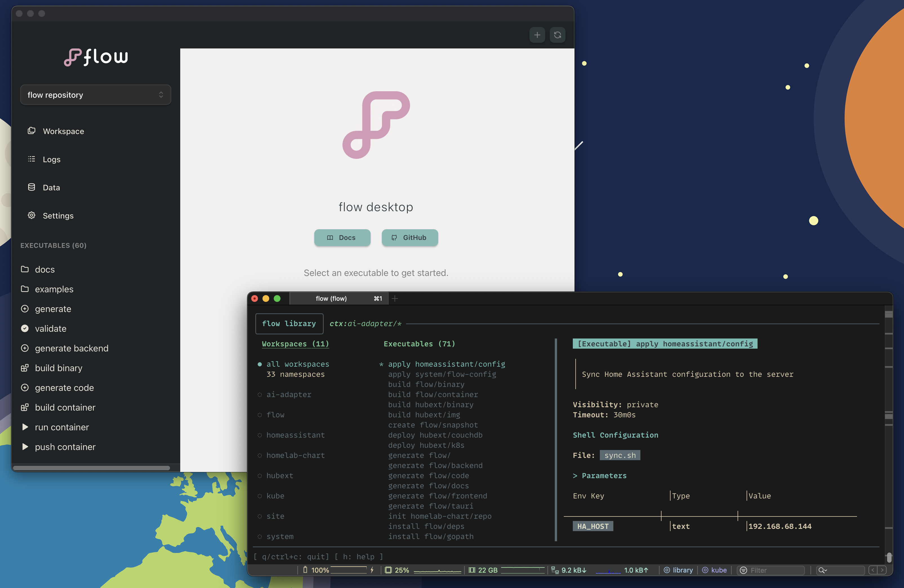Expand the Parameters section in terminal
This screenshot has height=588, width=904.
click(600, 476)
